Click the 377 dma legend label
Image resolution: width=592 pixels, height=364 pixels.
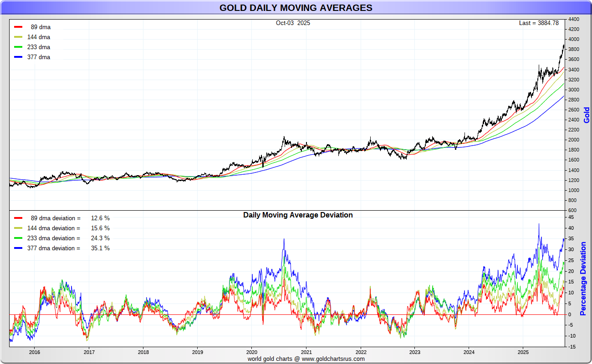39,57
